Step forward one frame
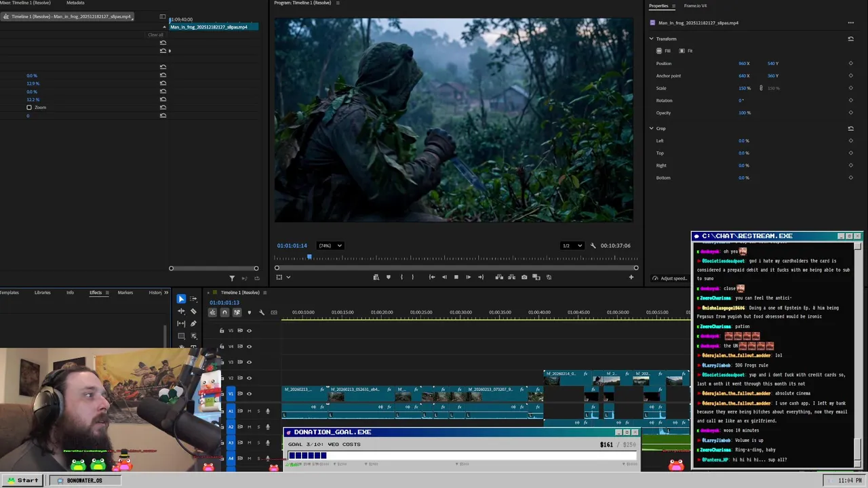 point(468,277)
